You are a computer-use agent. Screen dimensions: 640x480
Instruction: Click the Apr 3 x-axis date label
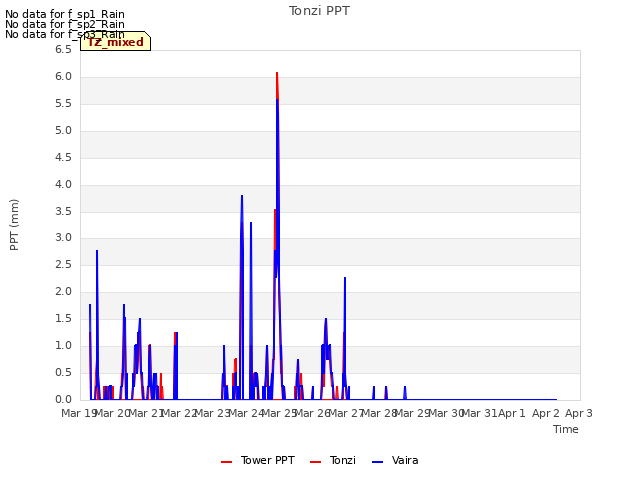point(579,413)
